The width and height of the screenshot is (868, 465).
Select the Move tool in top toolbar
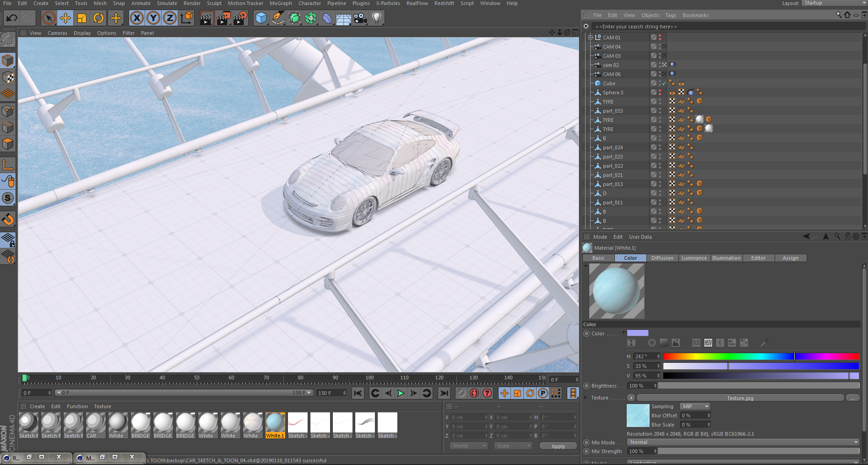point(65,18)
